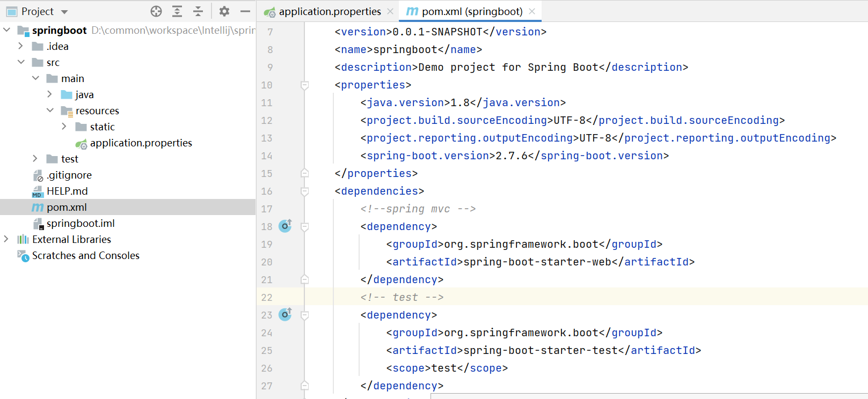
Task: Click '0.0.1-SNAPSHOT' version text on line 7
Action: tap(437, 32)
